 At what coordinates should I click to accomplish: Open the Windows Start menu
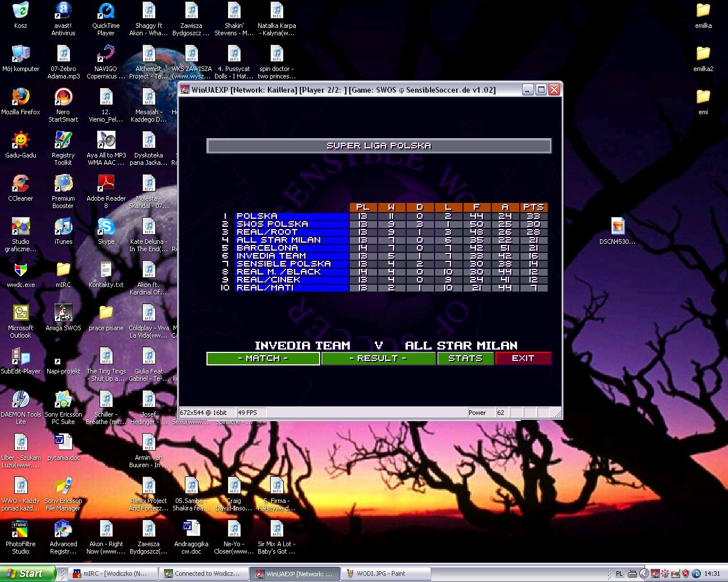[27, 573]
